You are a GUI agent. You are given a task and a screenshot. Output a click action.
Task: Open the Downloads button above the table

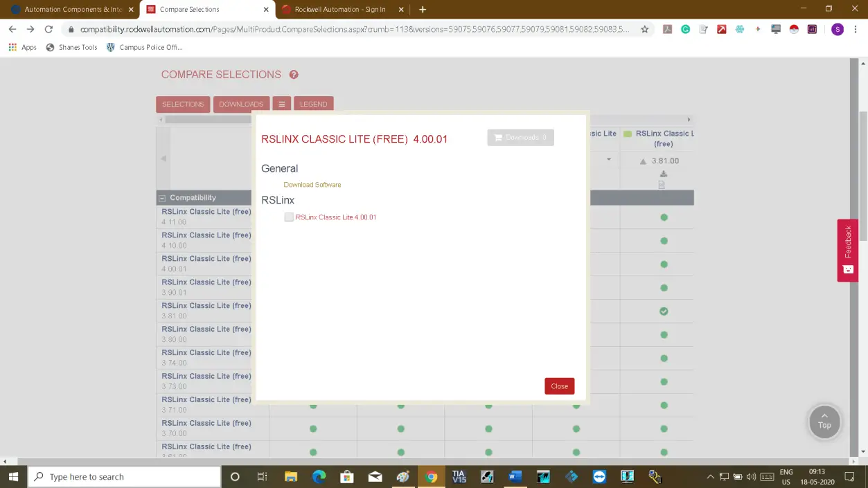(x=241, y=104)
